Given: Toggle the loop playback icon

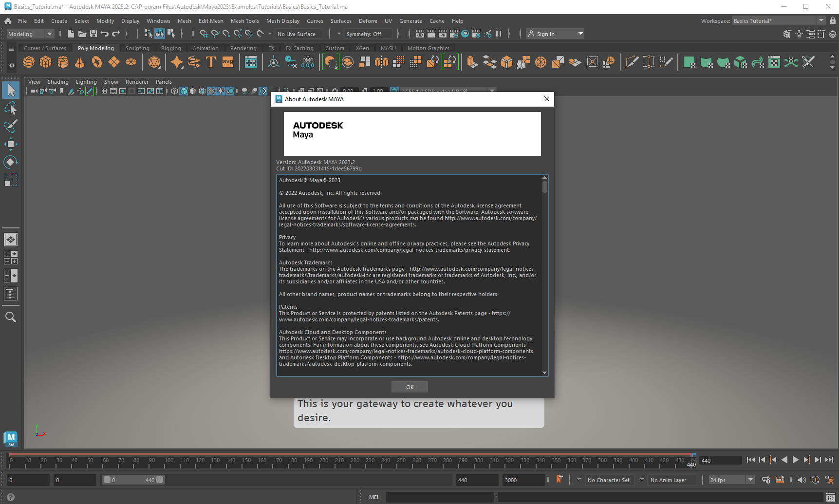Looking at the screenshot, I should pos(766,480).
